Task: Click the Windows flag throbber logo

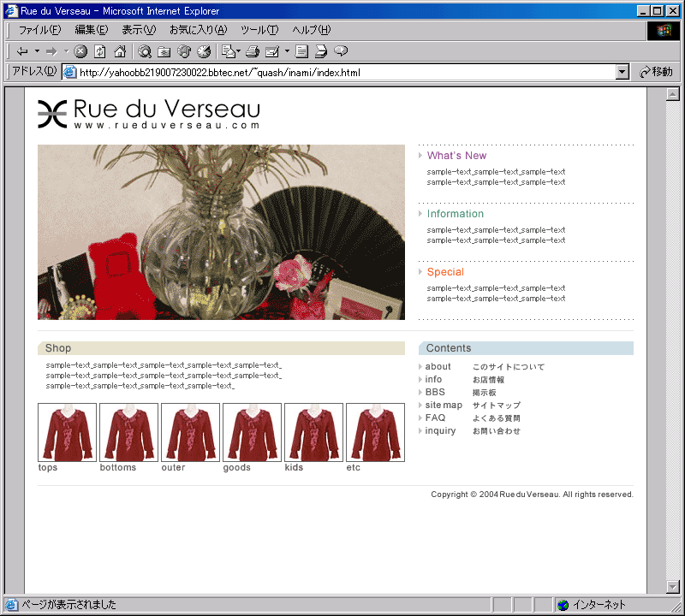Action: click(x=663, y=30)
